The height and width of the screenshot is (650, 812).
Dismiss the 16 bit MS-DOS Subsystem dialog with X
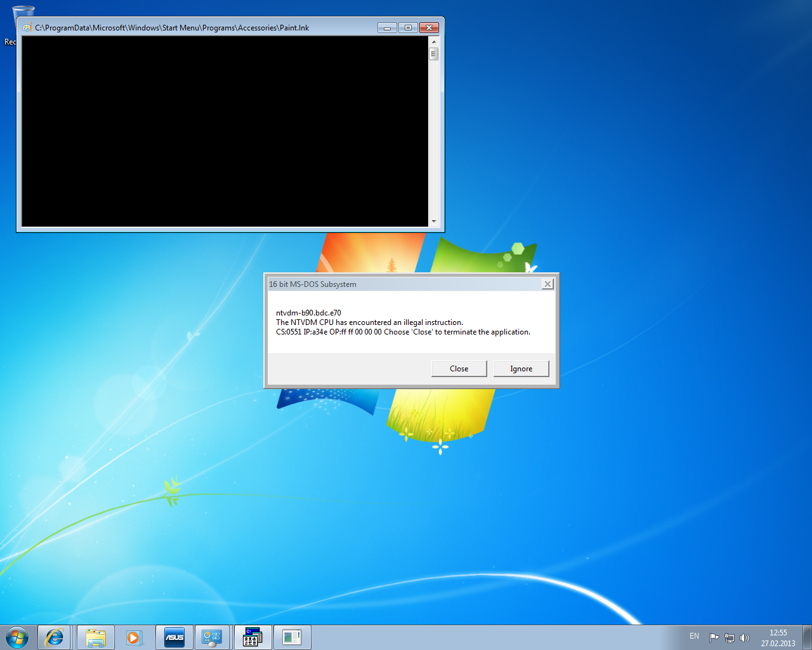pyautogui.click(x=547, y=284)
